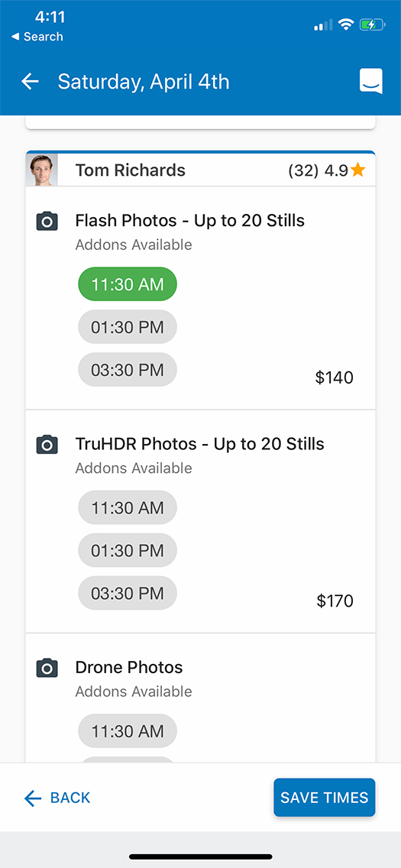This screenshot has height=868, width=401.
Task: Open Tom Richards profile photo thumbnail
Action: point(41,170)
